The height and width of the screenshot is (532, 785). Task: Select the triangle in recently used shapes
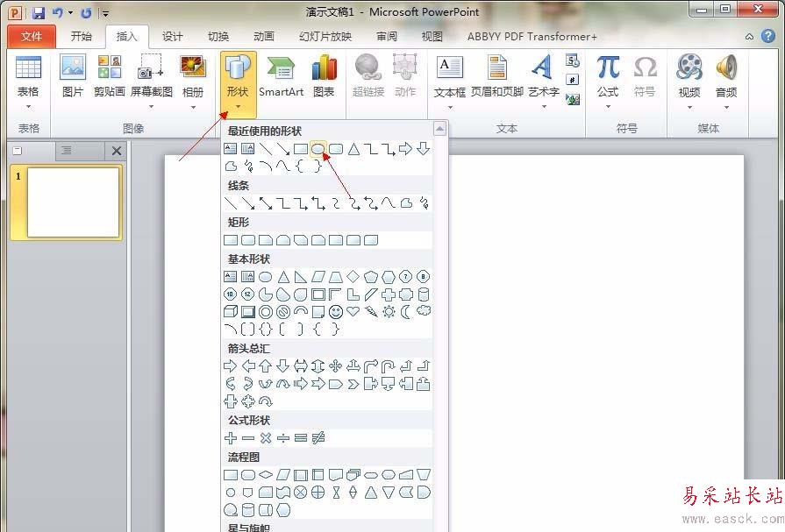(354, 149)
